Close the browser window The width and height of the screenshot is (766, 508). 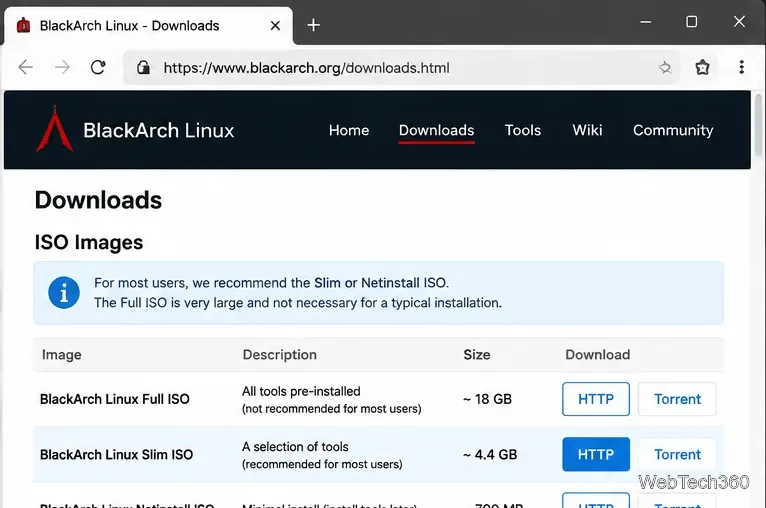pos(739,21)
